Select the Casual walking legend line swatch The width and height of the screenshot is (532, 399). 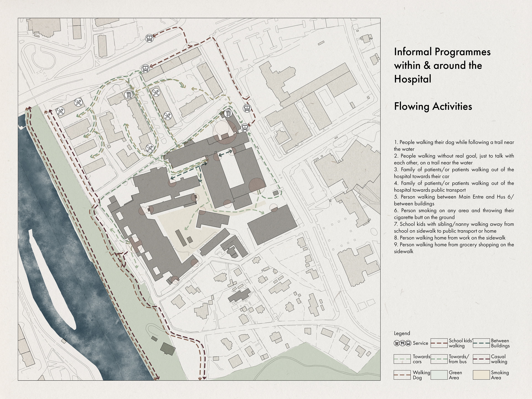pos(481,359)
